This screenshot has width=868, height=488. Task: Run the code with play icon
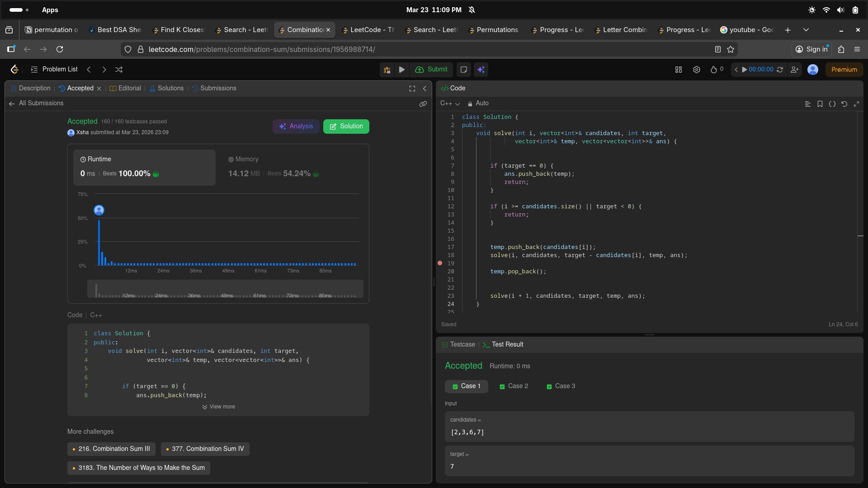pyautogui.click(x=401, y=70)
